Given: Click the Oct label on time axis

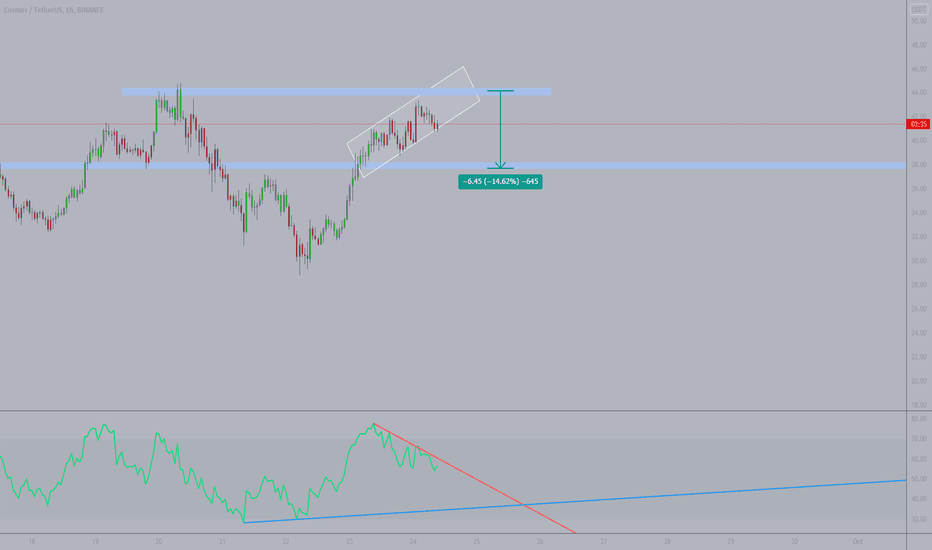Looking at the screenshot, I should [x=858, y=542].
